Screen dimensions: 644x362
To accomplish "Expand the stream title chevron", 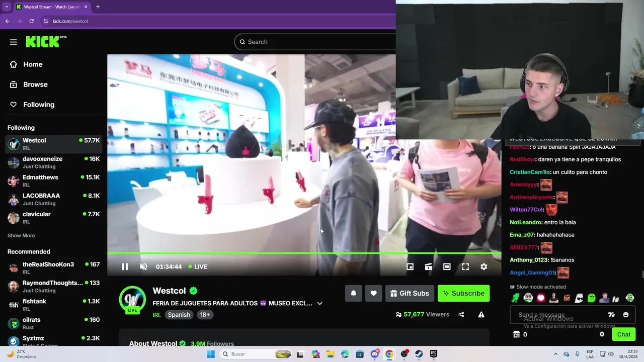I will click(x=319, y=303).
